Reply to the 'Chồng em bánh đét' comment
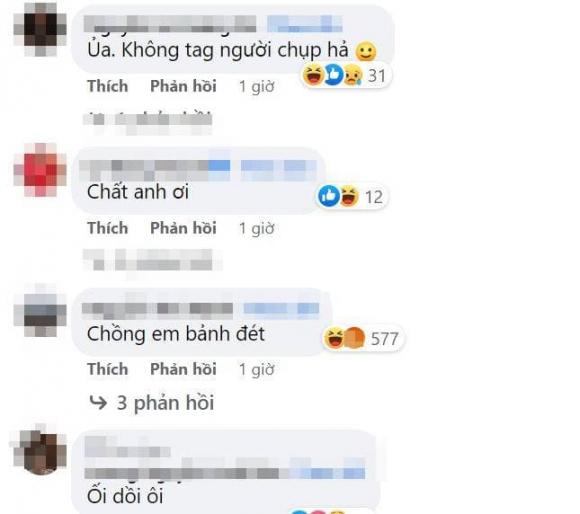This screenshot has height=514, width=580. [183, 369]
